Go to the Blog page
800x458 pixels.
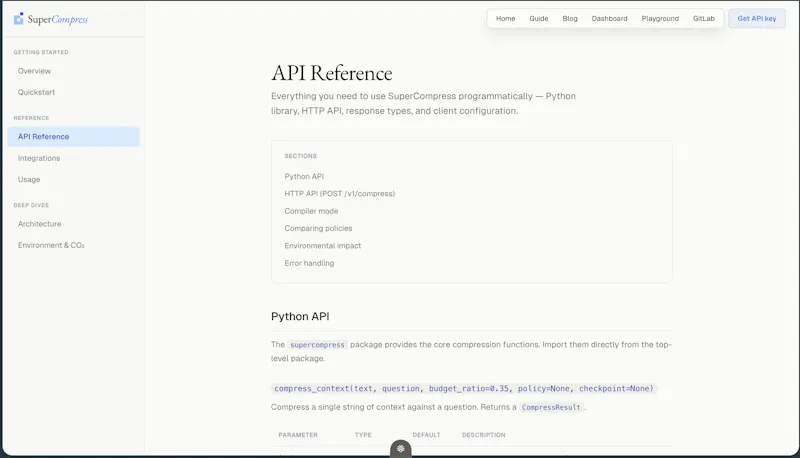(x=570, y=18)
